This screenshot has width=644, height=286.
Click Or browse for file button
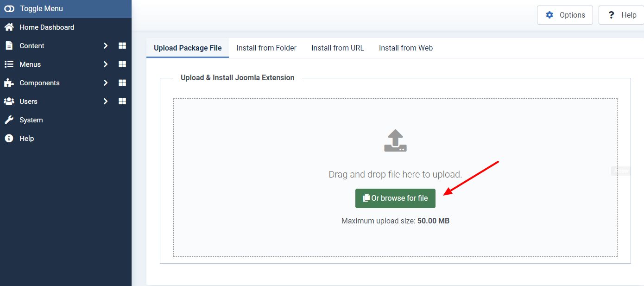[x=395, y=198]
